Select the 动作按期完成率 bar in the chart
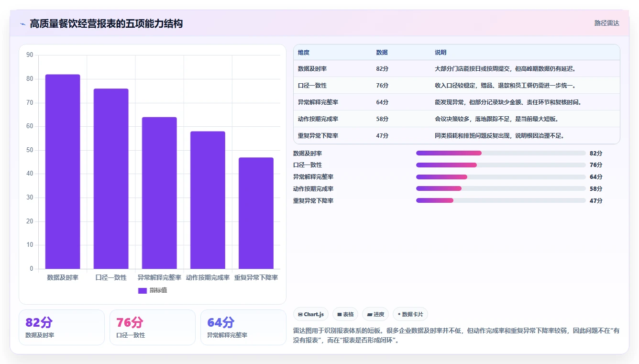Screen dimensions: 639x364 (x=208, y=200)
